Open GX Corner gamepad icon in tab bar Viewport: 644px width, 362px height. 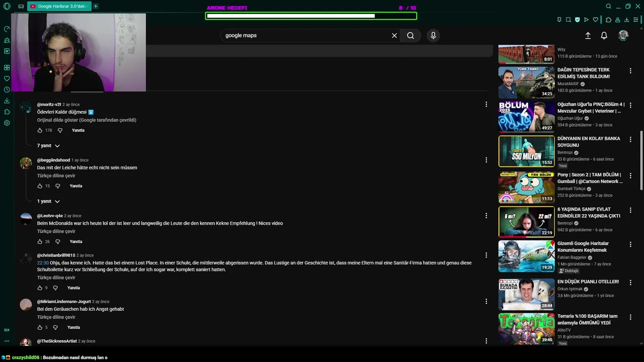pos(21,7)
